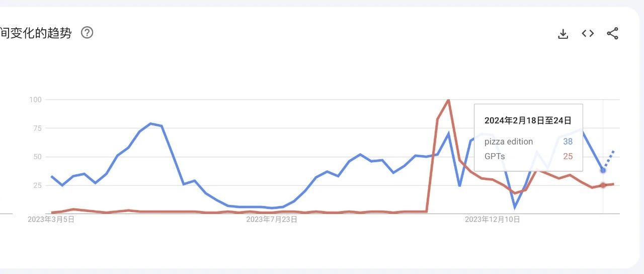Click the value 25 in tooltip
Screen dimensions: 644x274
(568, 156)
